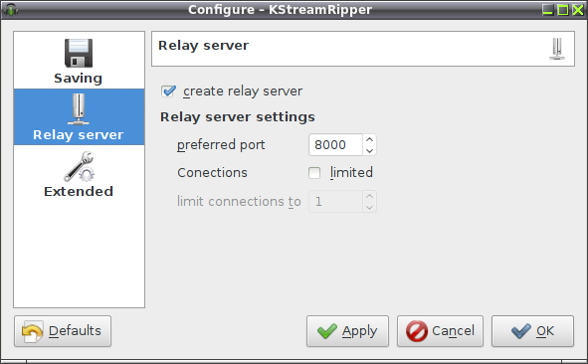Click the floppy disk Saving icon
The height and width of the screenshot is (364, 588).
[x=79, y=53]
